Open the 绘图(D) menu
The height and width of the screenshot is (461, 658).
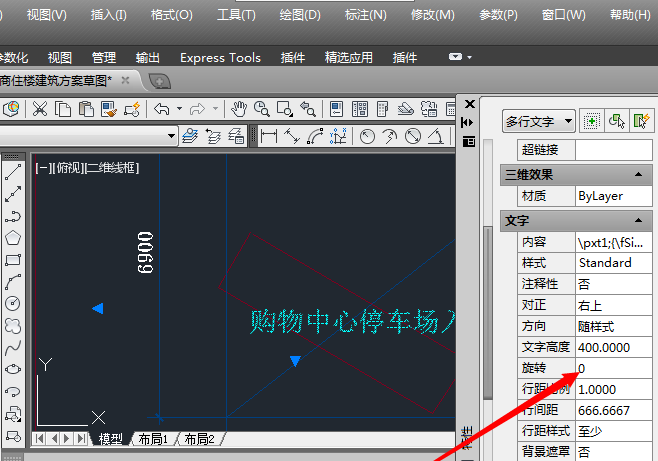pyautogui.click(x=300, y=16)
